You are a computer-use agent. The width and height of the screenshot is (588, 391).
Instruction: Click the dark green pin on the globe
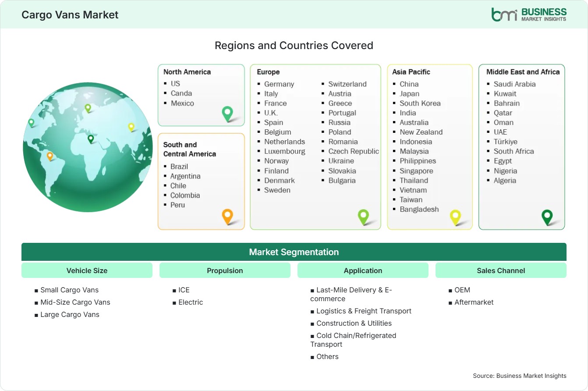91,139
